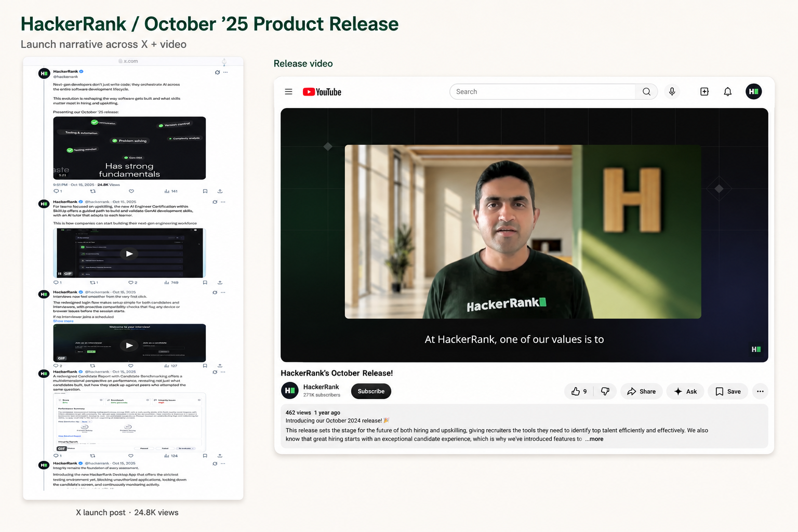Start voice search with the microphone icon
The image size is (798, 532).
[672, 91]
